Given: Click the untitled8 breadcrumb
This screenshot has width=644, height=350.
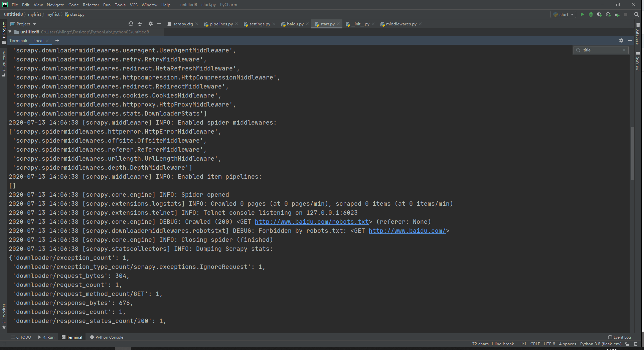Looking at the screenshot, I should click(13, 14).
